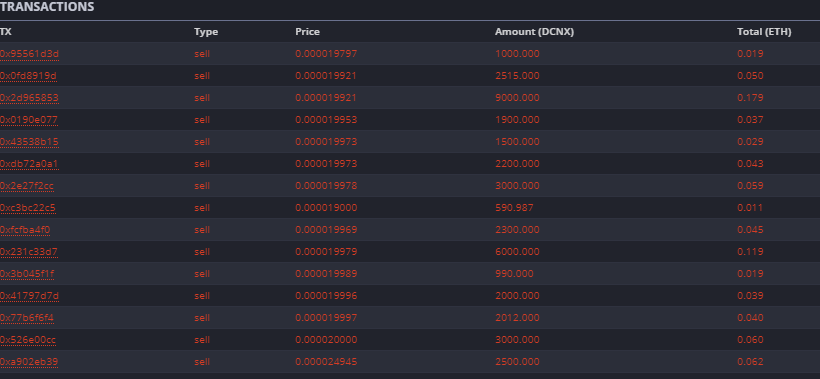Select total 0.045
Screen dimensions: 820x379
click(x=750, y=229)
